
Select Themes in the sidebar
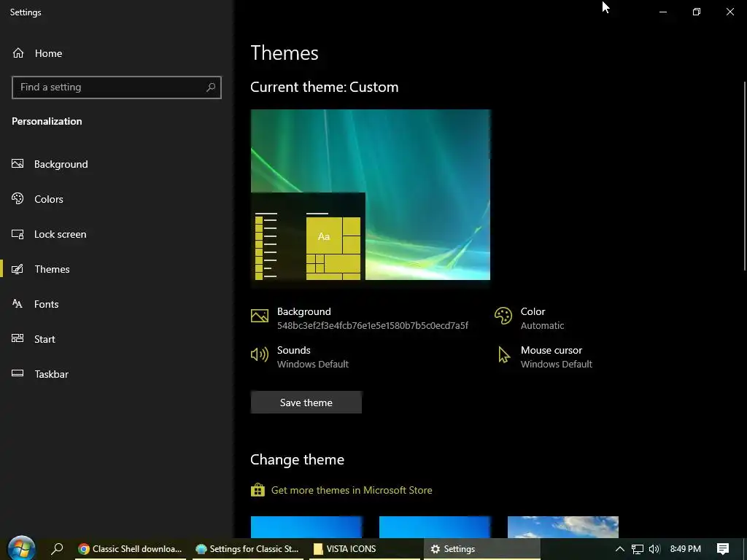[116, 269]
